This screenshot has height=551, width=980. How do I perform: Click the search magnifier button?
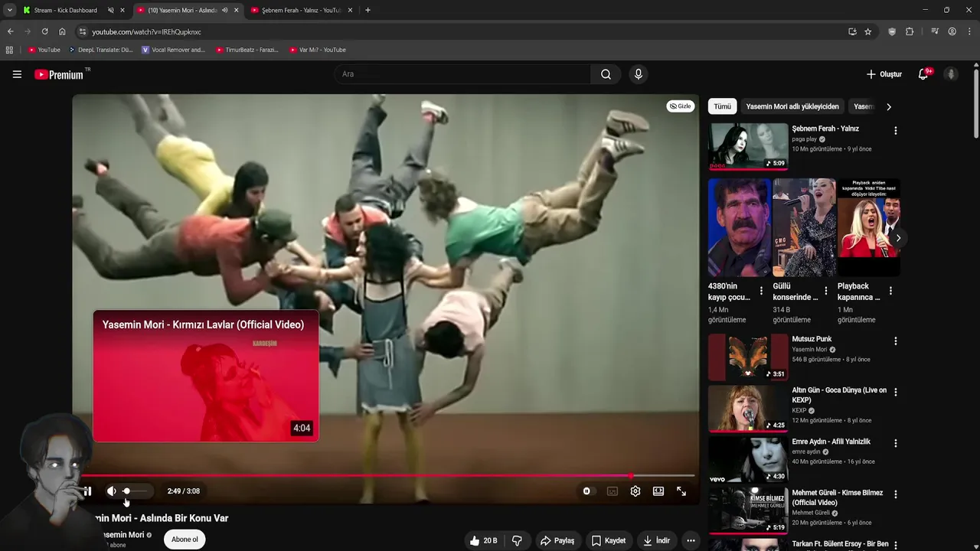606,74
